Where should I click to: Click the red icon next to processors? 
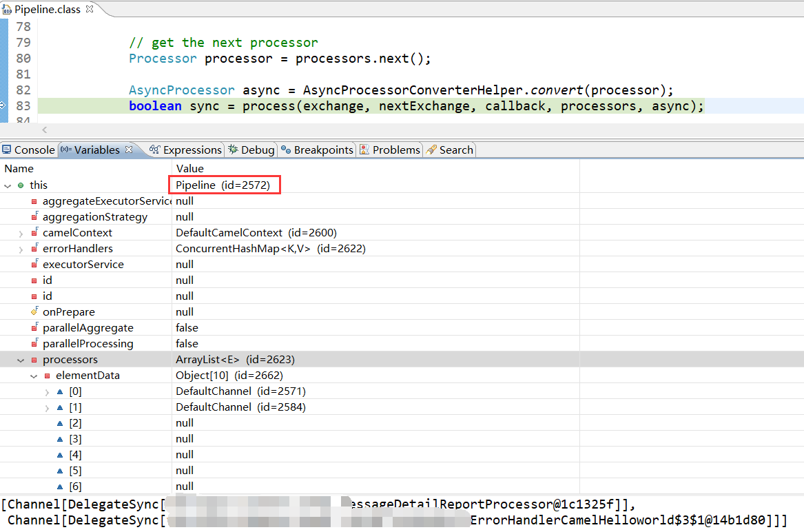point(34,360)
